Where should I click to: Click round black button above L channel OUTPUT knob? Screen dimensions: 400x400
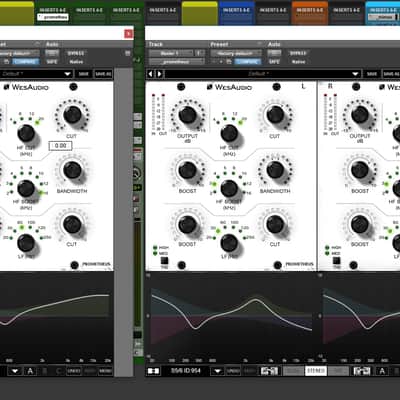181,87
